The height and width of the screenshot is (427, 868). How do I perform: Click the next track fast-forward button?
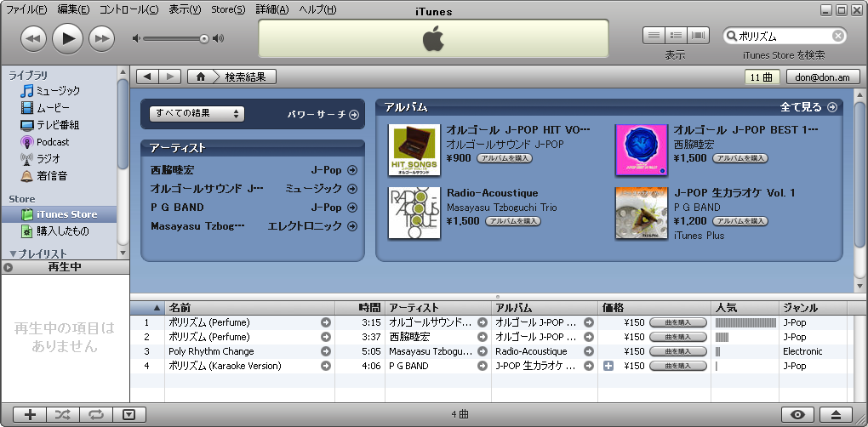click(101, 38)
